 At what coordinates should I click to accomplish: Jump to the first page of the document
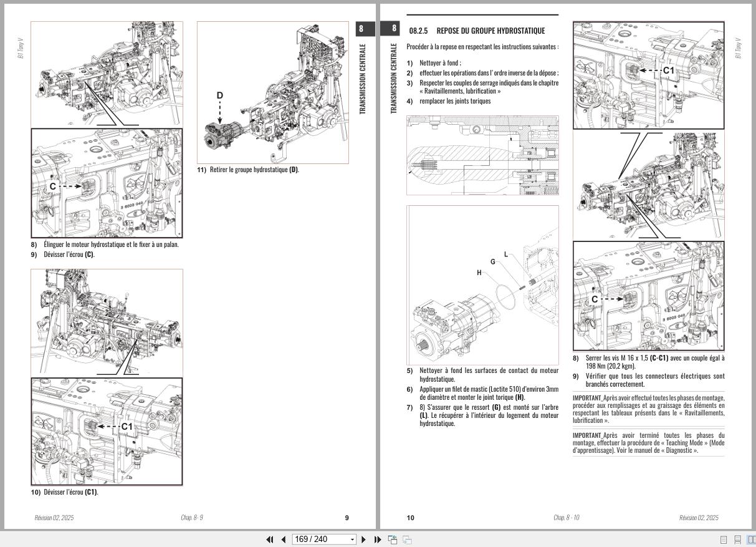click(x=269, y=539)
